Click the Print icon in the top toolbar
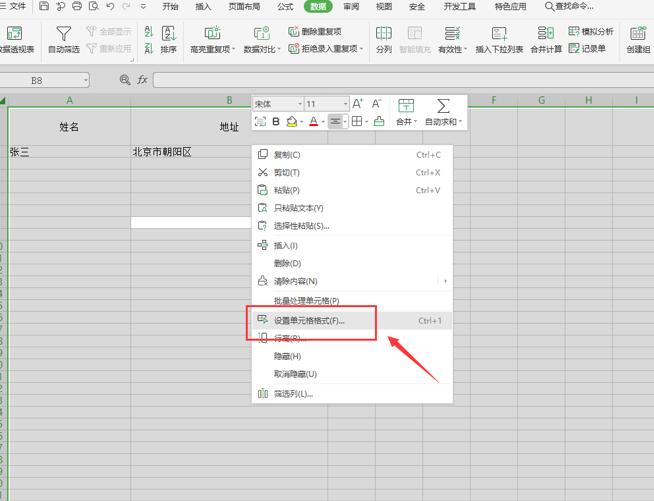 (77, 6)
